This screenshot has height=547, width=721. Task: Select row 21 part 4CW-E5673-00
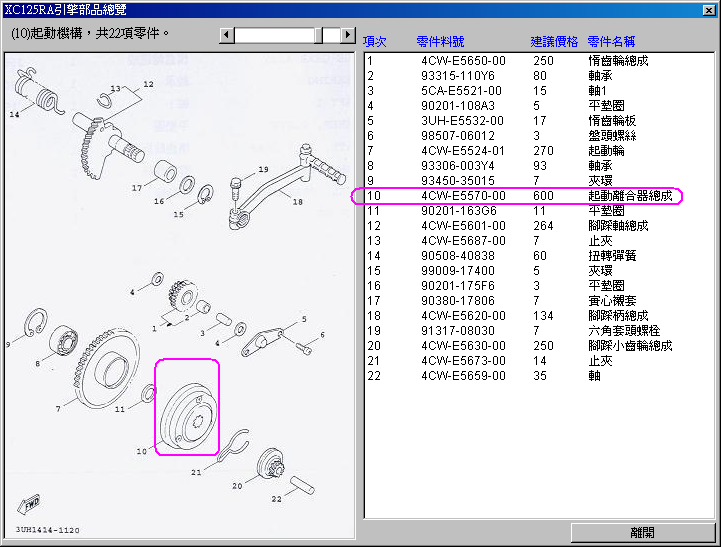[x=539, y=361]
